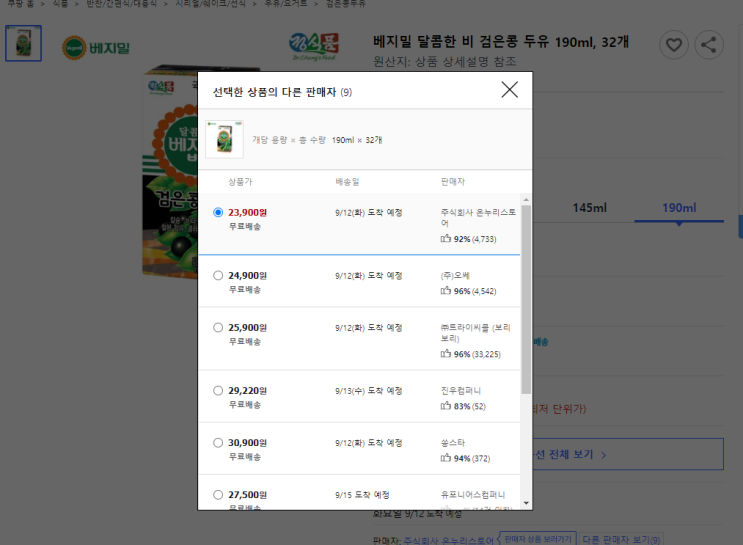Click the thumbs-up icon for 진우컴퍼니
Viewport: 743px width, 545px height.
click(445, 406)
